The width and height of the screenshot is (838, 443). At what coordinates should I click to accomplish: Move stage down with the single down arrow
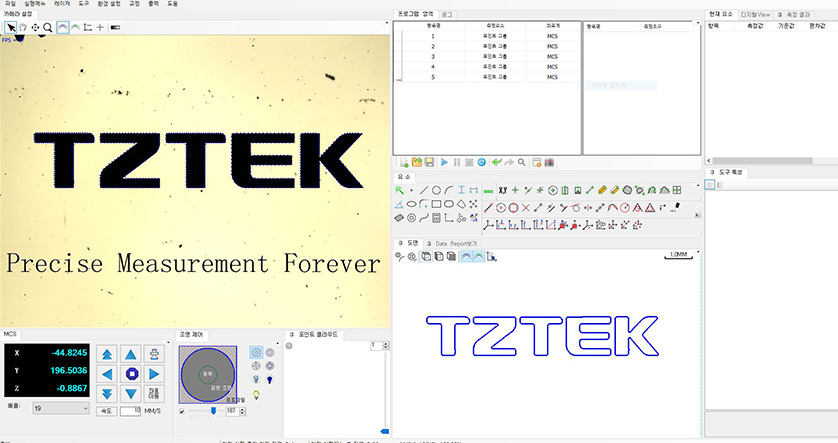[131, 394]
